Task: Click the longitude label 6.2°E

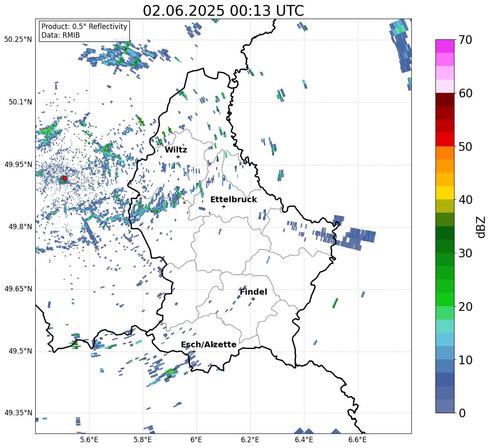Action: [250, 440]
